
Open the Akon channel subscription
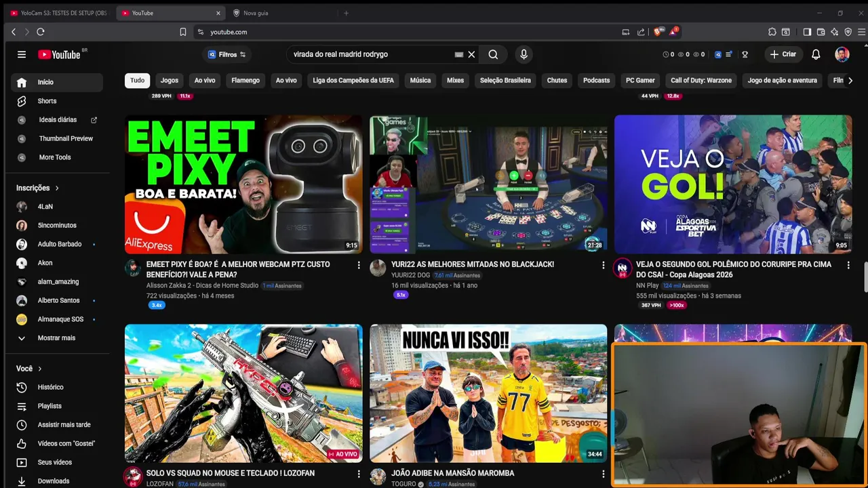pos(57,263)
